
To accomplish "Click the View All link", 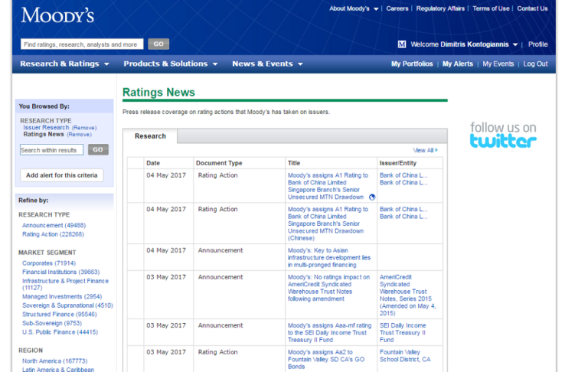I will coord(425,150).
